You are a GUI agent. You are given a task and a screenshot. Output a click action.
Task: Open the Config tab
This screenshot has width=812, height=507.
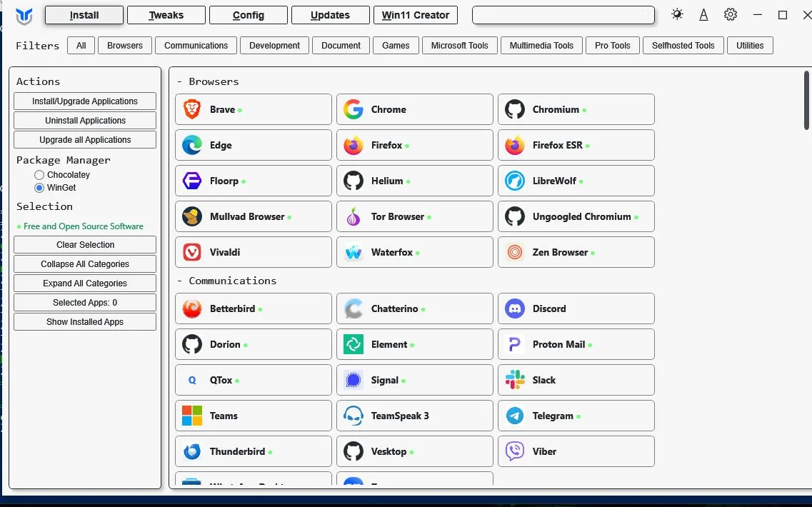pyautogui.click(x=248, y=15)
